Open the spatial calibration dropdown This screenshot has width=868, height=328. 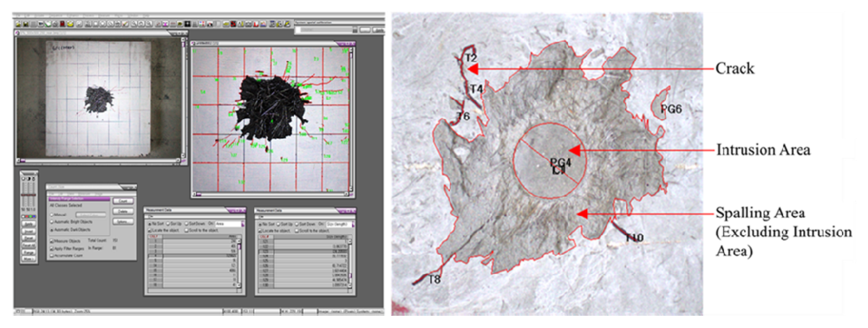355,29
